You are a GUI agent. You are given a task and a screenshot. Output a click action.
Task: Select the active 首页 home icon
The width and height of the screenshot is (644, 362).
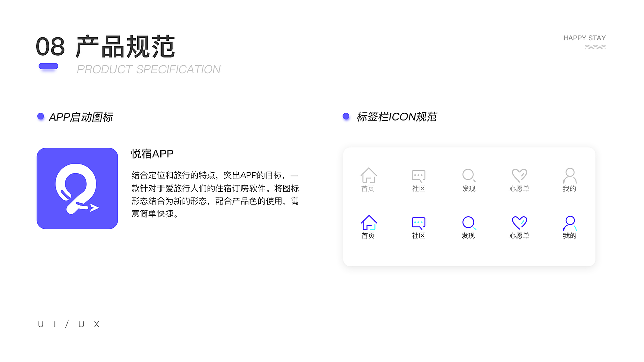pyautogui.click(x=368, y=223)
